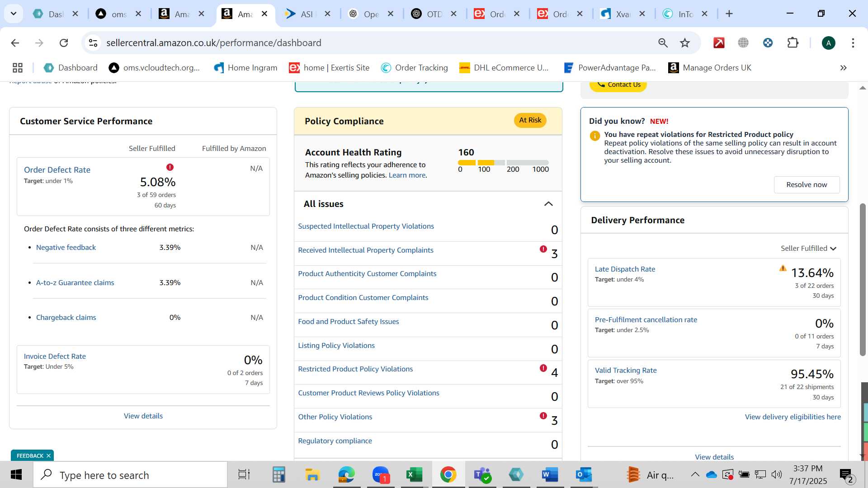Click the alert icon next to Received Intellectual Property Complaints

point(543,249)
